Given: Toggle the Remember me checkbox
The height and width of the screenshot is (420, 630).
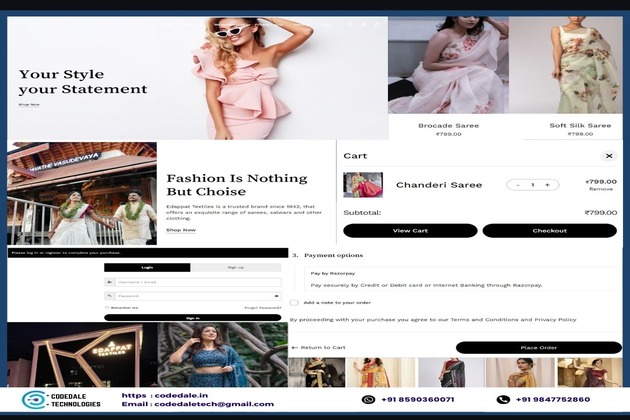Looking at the screenshot, I should click(108, 308).
